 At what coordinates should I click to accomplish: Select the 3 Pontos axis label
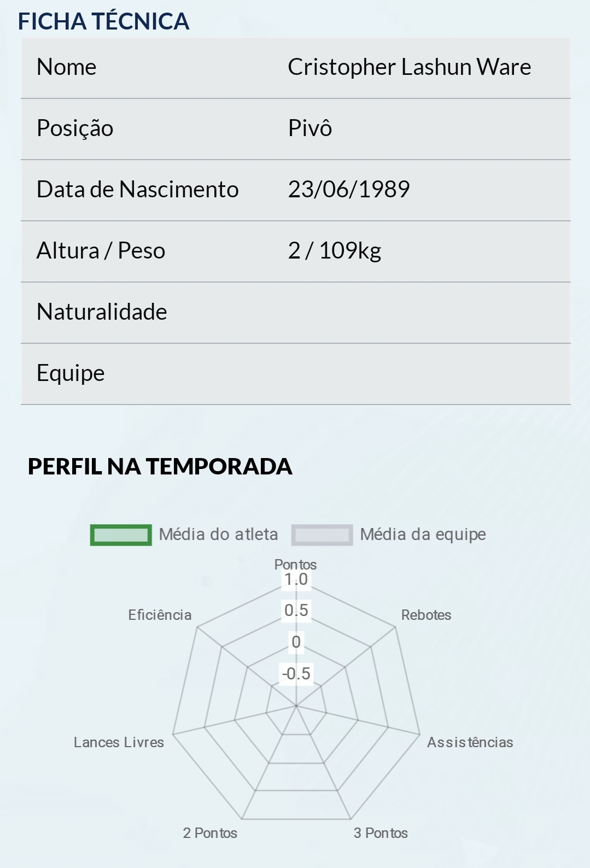click(381, 833)
